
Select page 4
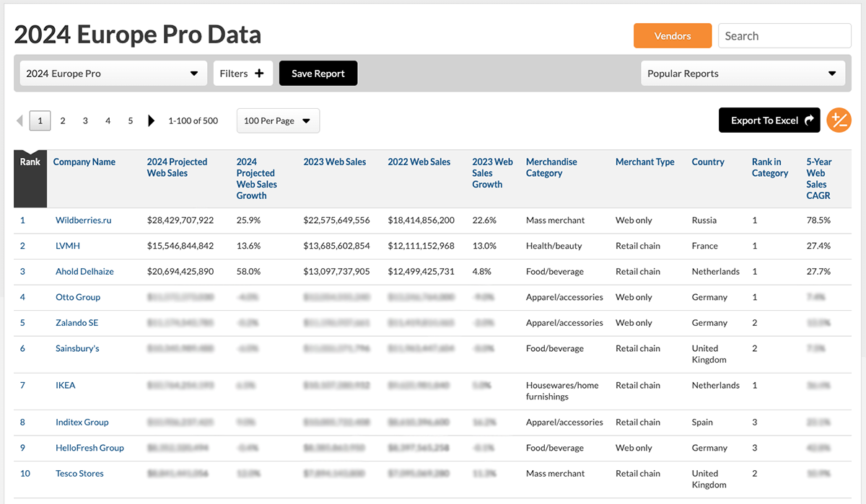pos(108,121)
